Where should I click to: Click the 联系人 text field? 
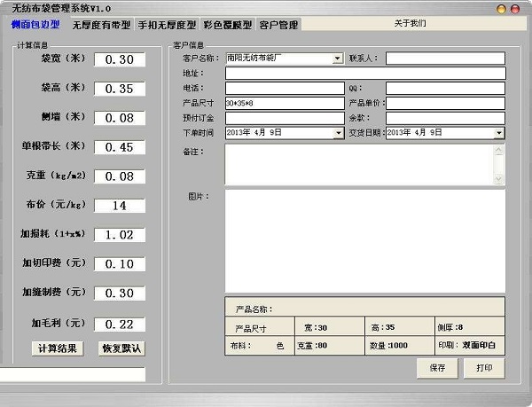pos(445,59)
